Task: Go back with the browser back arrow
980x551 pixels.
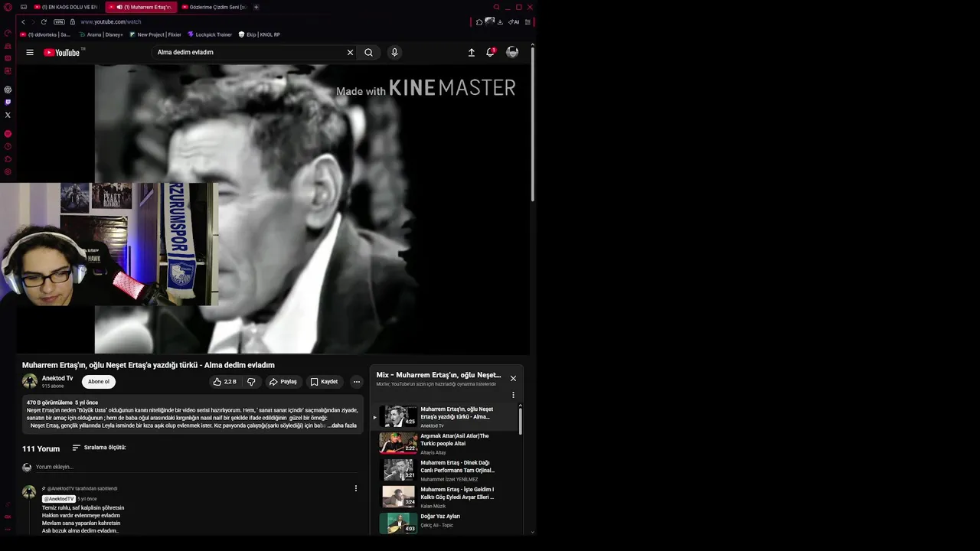Action: (x=23, y=21)
